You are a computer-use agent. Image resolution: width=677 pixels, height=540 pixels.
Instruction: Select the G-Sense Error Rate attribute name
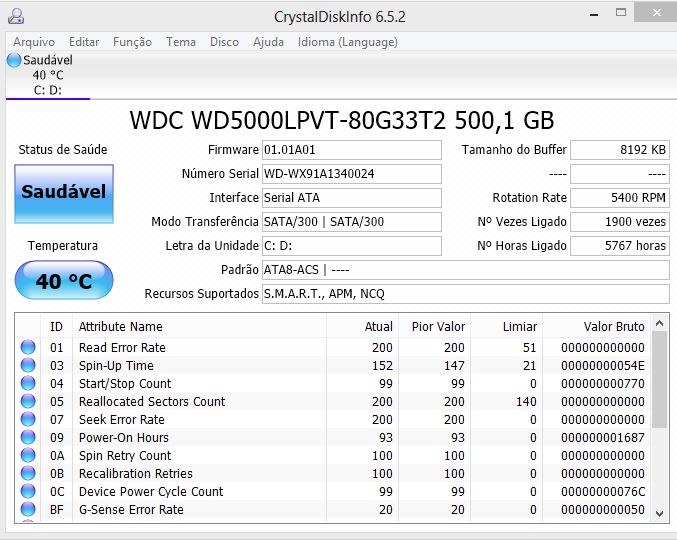131,509
